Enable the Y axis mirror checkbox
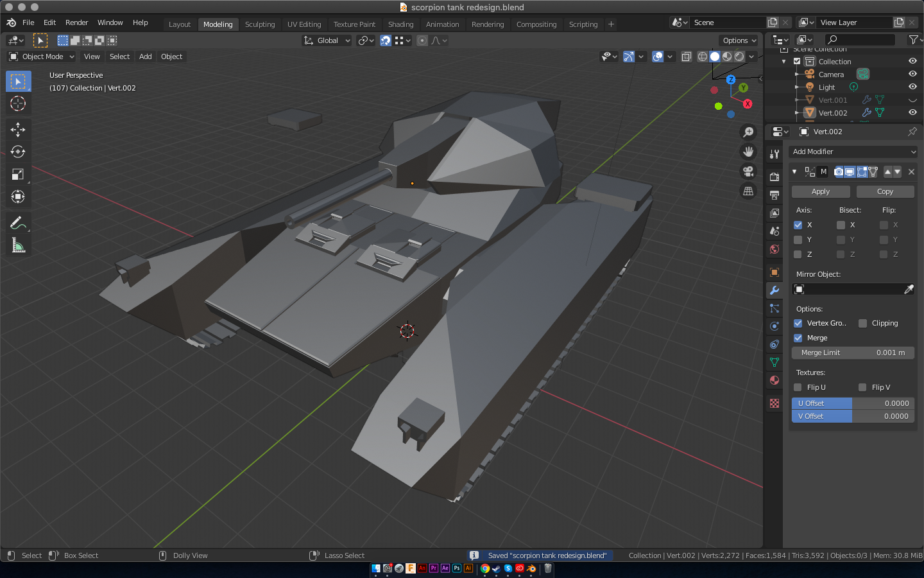Screen dimensions: 924x578 [x=798, y=240]
